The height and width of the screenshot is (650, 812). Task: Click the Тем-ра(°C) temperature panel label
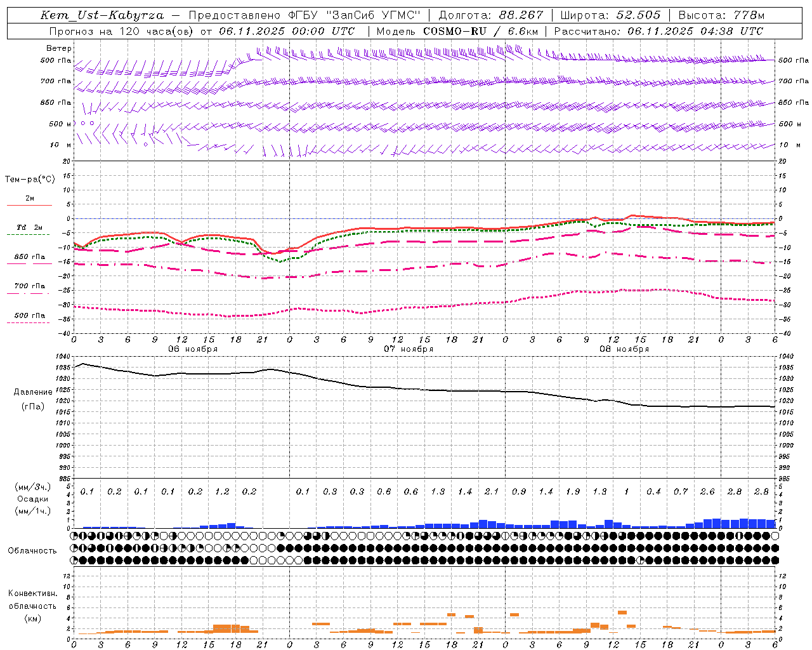[x=30, y=179]
